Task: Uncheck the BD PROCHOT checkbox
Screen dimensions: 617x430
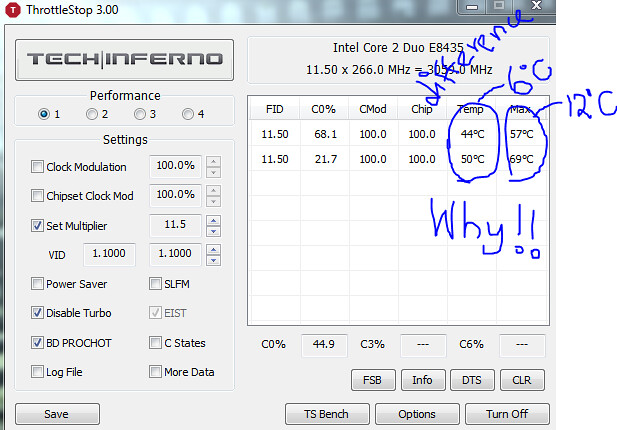Action: tap(37, 343)
